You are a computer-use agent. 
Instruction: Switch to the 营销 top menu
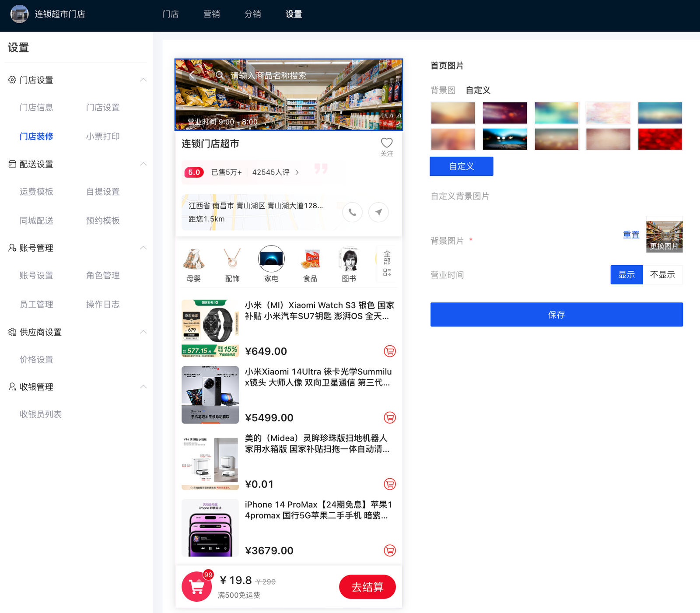tap(211, 14)
